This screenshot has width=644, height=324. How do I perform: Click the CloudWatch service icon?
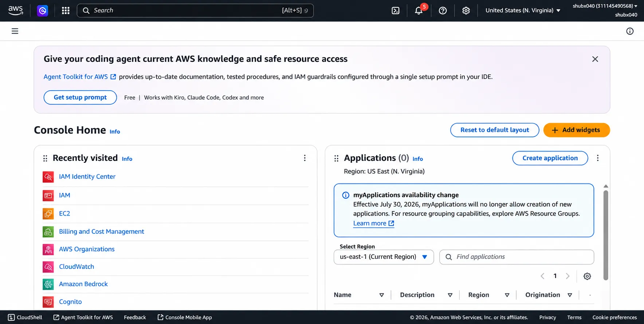(x=48, y=267)
